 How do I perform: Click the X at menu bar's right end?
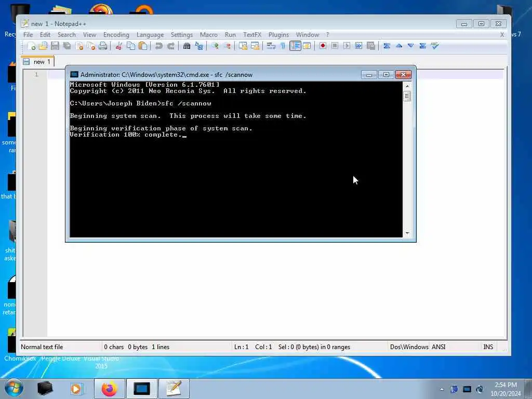(502, 35)
